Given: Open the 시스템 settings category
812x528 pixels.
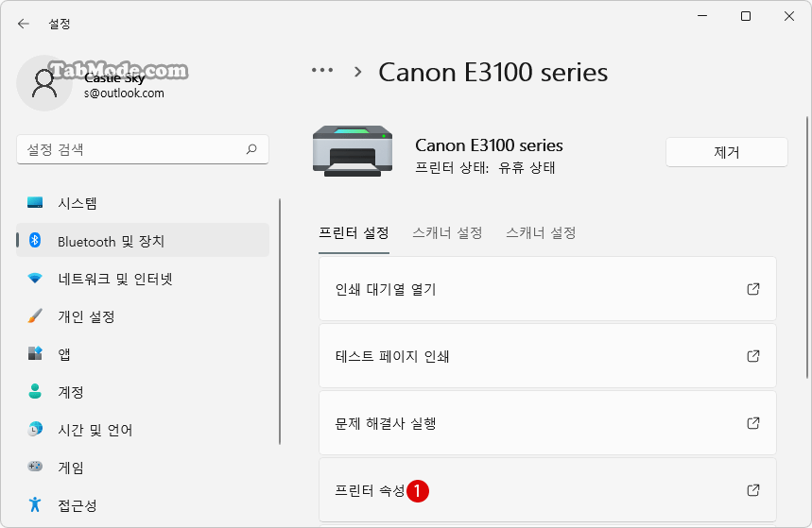Looking at the screenshot, I should click(x=143, y=203).
